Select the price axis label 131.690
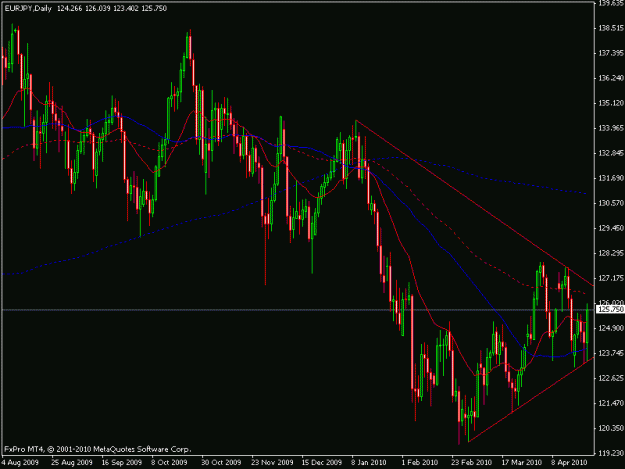Image resolution: width=625 pixels, height=469 pixels. pyautogui.click(x=611, y=178)
